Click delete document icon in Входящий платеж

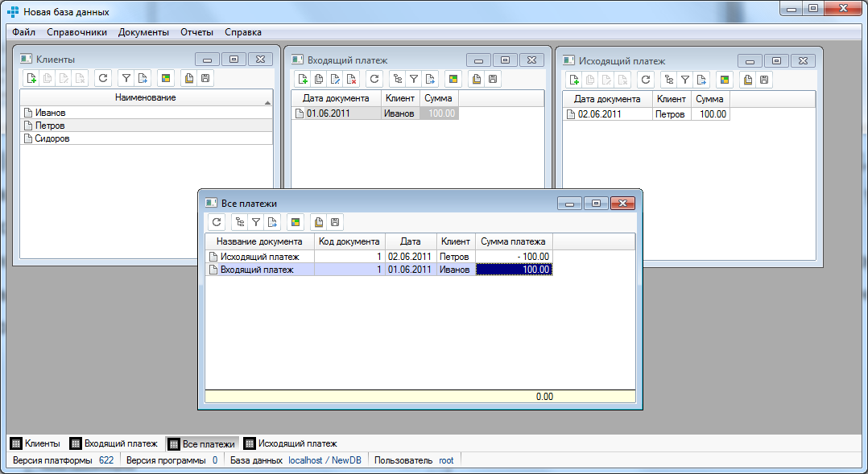351,79
